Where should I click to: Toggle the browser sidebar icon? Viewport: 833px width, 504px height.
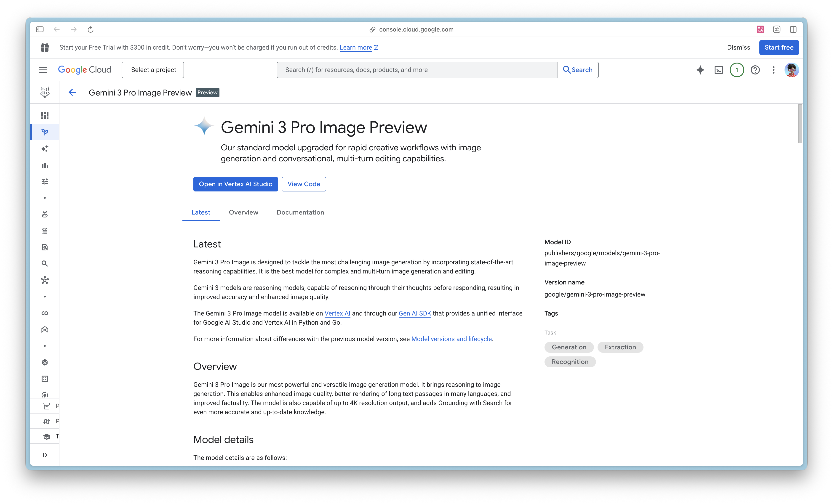(x=40, y=29)
